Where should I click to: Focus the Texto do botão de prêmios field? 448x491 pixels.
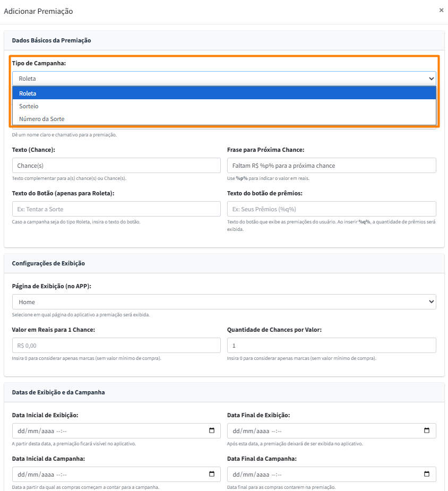(x=331, y=209)
